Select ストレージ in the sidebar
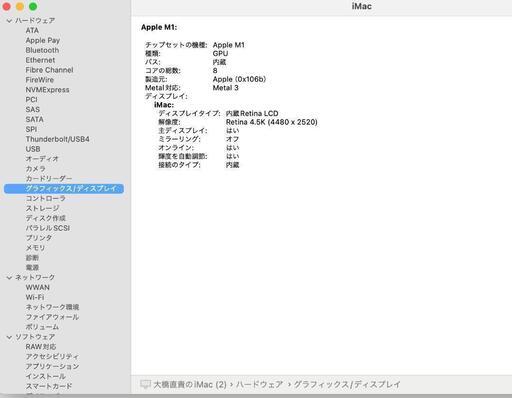 42,208
